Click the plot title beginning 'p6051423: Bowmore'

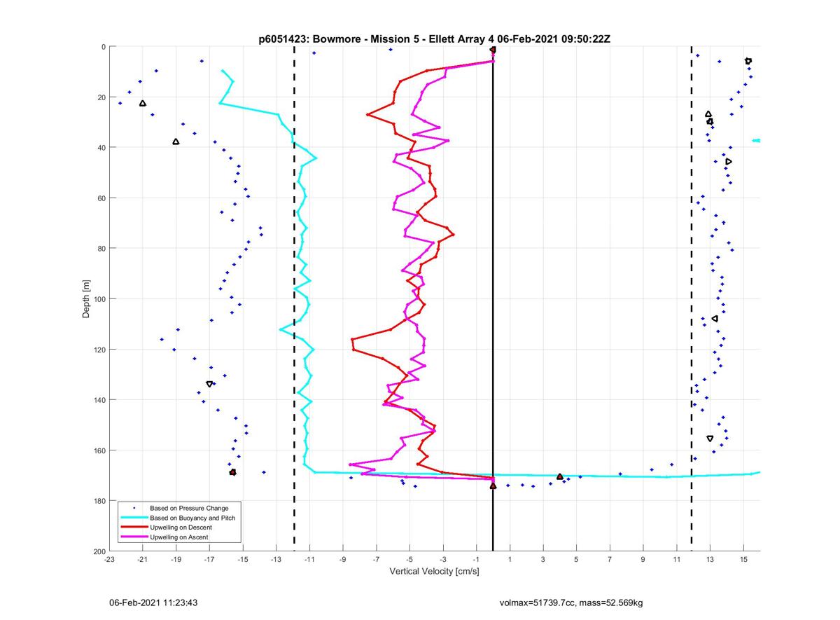[435, 39]
